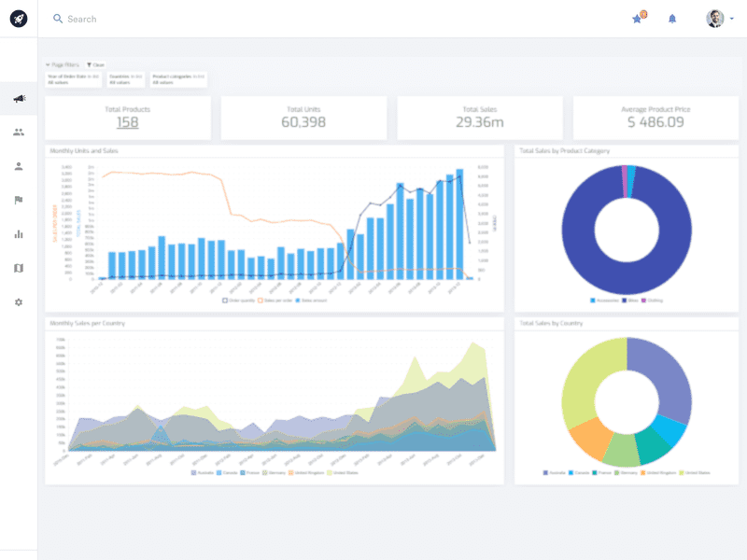The height and width of the screenshot is (560, 747).
Task: Toggle United States legend in Total Sales by Country
Action: [695, 473]
